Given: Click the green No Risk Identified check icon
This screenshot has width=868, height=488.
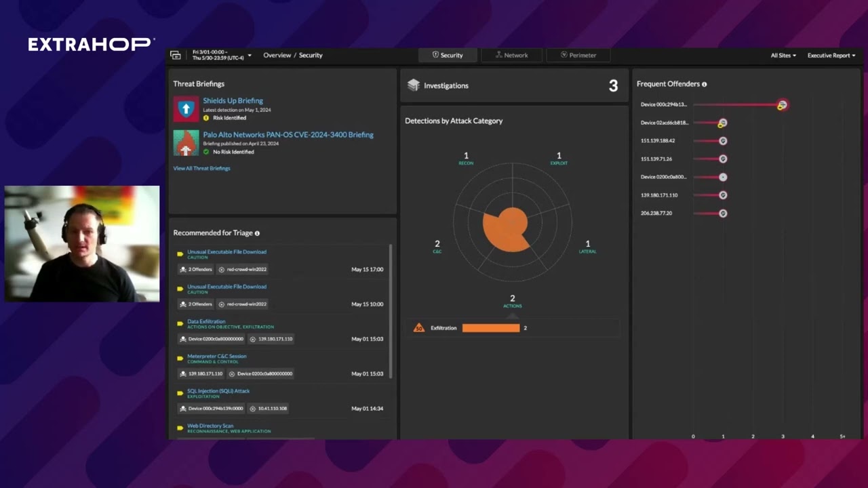Looking at the screenshot, I should coord(206,152).
